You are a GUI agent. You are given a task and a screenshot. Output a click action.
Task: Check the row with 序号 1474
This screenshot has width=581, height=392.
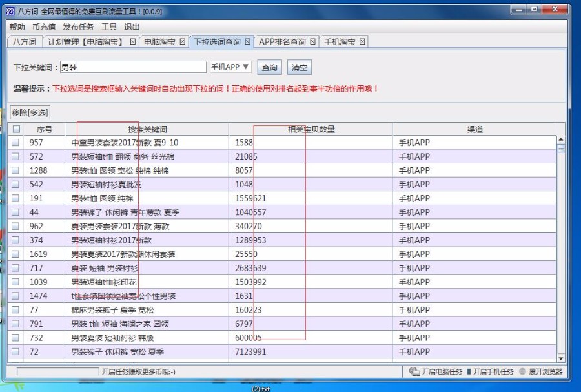coord(15,296)
